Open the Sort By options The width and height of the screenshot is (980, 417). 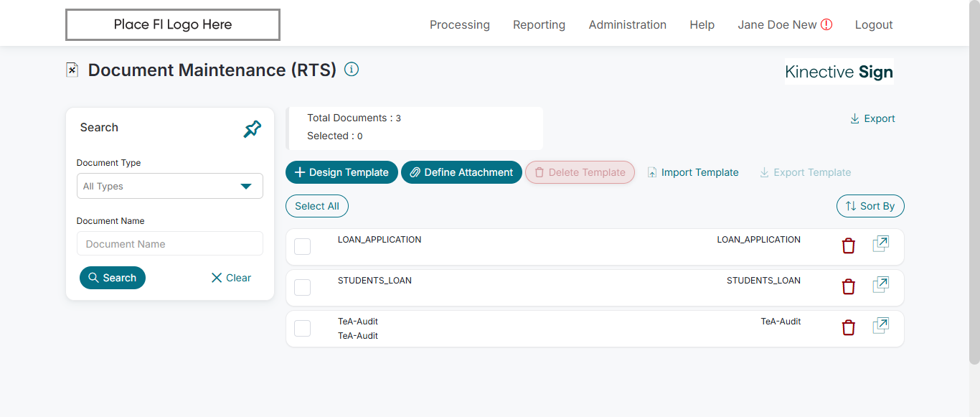(x=870, y=206)
